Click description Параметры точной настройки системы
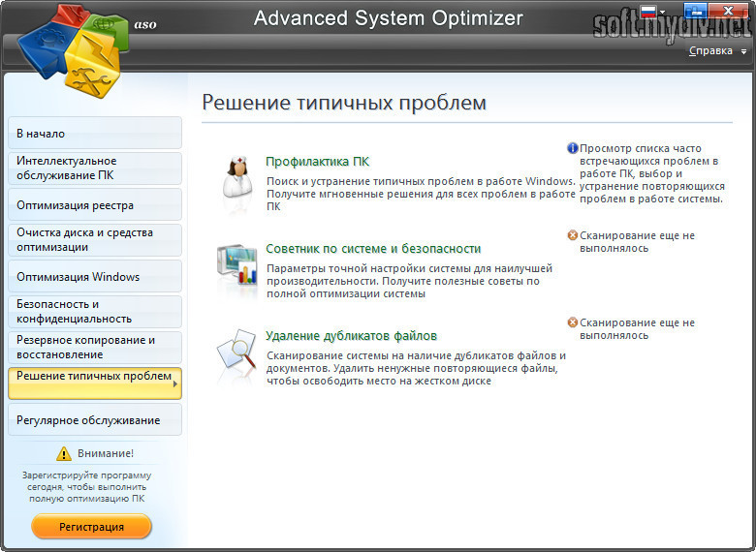This screenshot has width=756, height=552. point(410,281)
